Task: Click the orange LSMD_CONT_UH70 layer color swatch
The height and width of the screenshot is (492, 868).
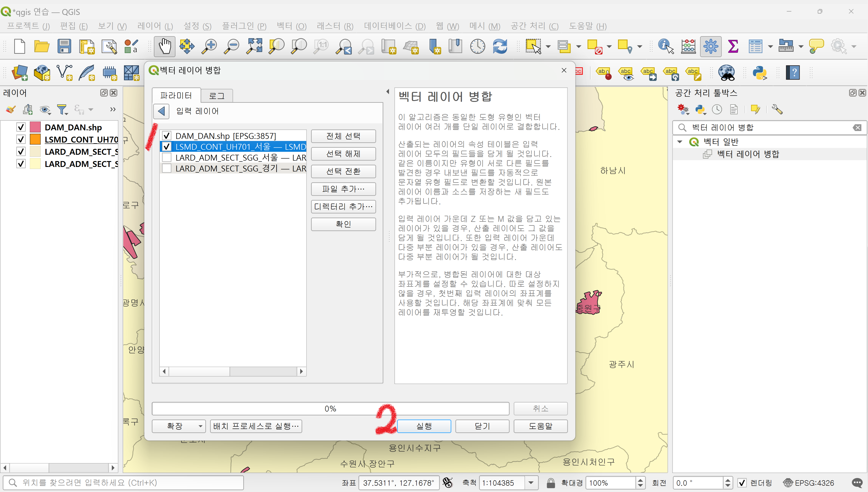Action: click(x=35, y=140)
